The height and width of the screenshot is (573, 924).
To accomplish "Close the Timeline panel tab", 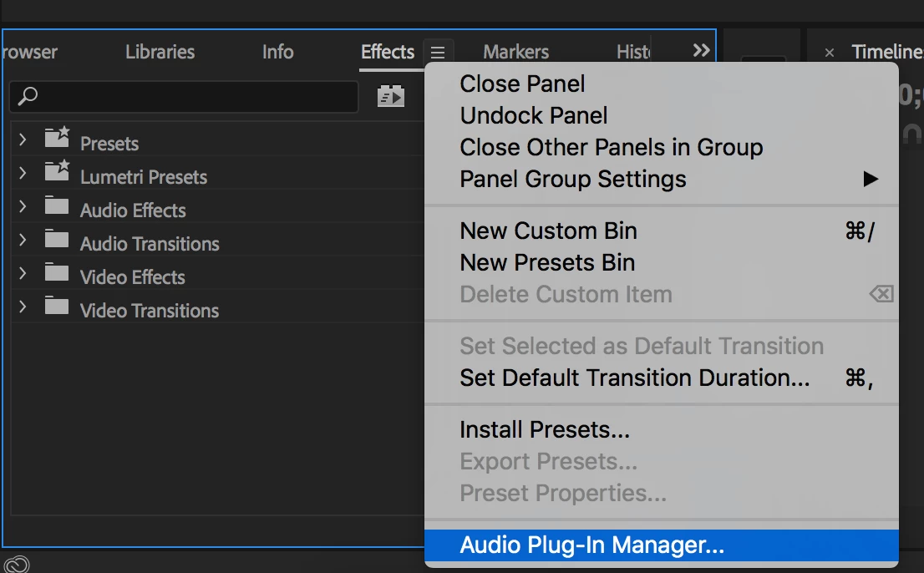I will (830, 53).
